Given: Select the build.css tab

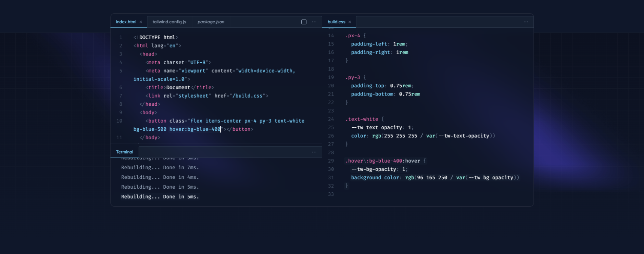Looking at the screenshot, I should tap(336, 22).
